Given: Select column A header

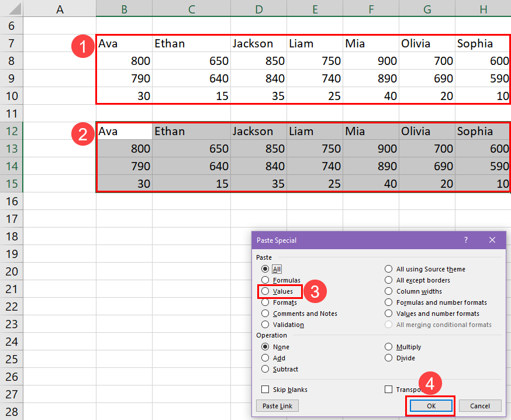Looking at the screenshot, I should coord(60,9).
